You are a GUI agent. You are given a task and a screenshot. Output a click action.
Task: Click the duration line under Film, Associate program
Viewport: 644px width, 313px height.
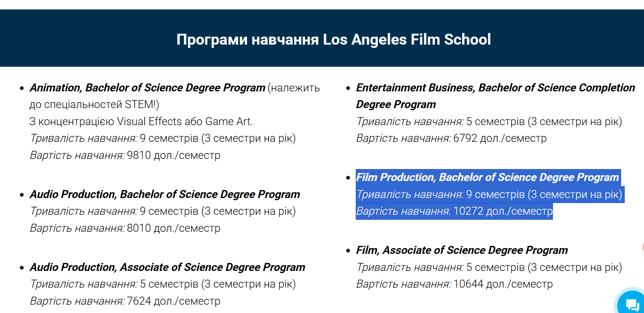[x=489, y=267]
